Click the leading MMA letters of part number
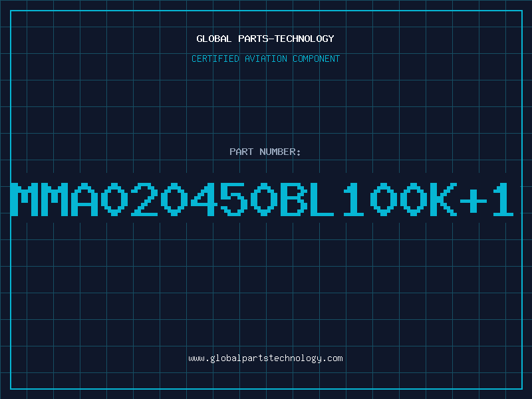The height and width of the screenshot is (399, 532). click(x=55, y=199)
